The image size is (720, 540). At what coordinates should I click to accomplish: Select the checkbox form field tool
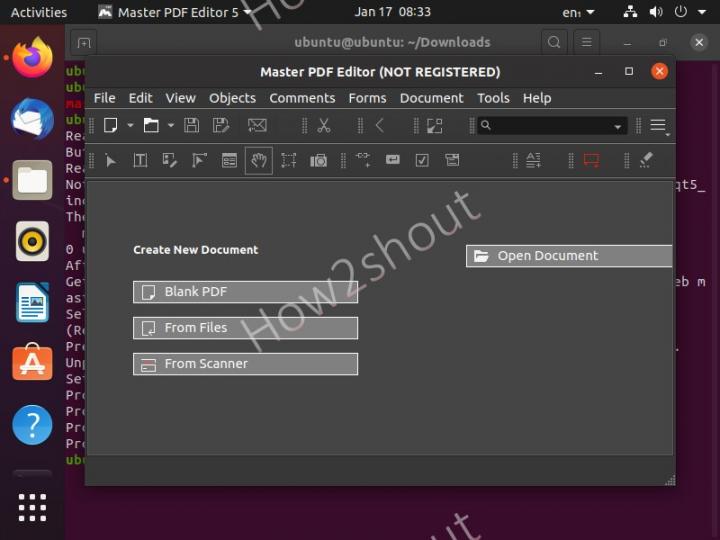(x=422, y=160)
